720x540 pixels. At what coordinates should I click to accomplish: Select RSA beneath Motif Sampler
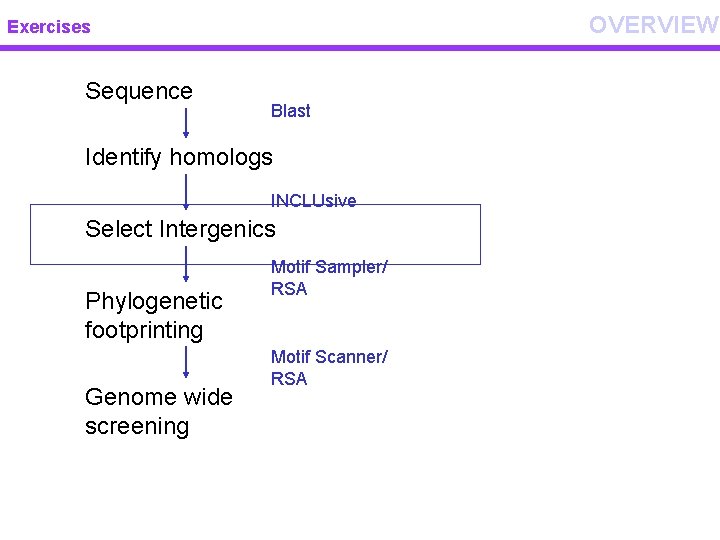click(x=289, y=289)
